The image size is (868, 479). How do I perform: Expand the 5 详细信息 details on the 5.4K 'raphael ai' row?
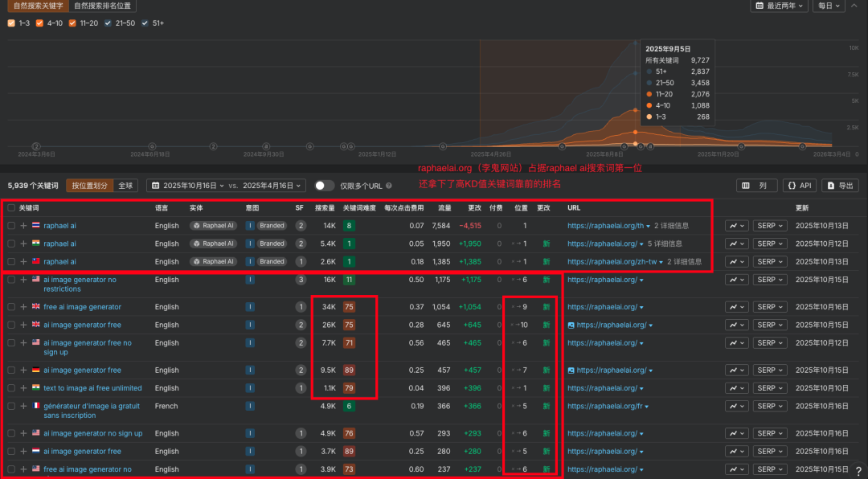click(x=665, y=244)
